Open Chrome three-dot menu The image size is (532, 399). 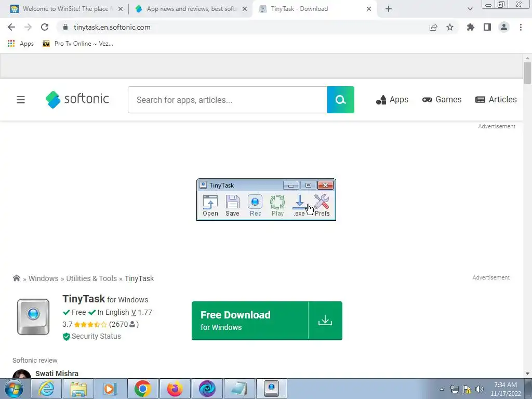[521, 27]
